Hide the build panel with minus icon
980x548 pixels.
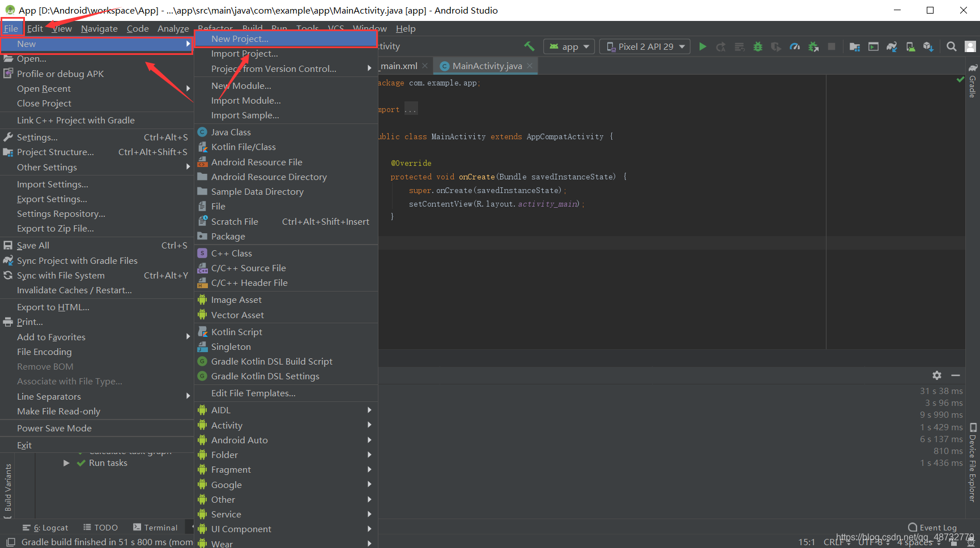956,375
